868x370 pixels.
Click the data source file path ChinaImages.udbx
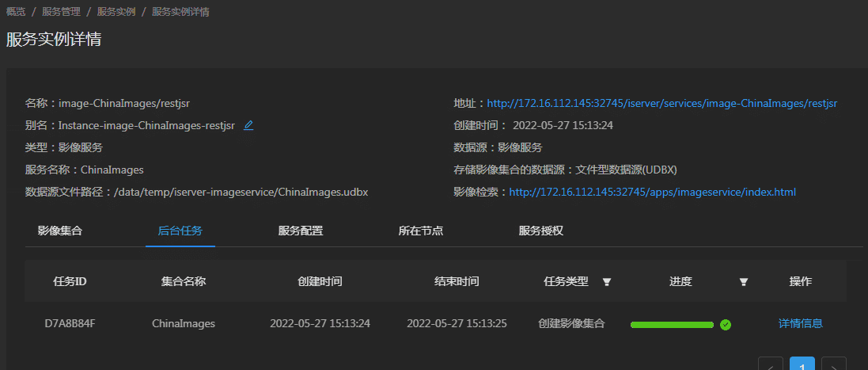pos(241,193)
